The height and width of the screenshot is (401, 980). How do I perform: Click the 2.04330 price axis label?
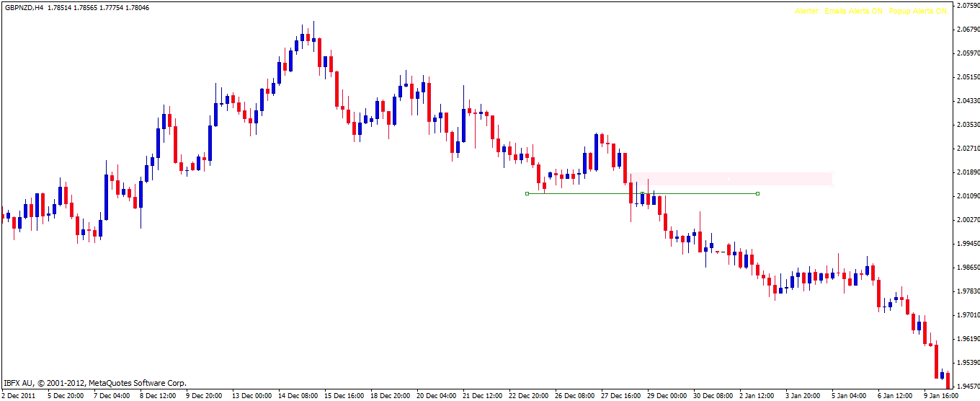pyautogui.click(x=966, y=101)
